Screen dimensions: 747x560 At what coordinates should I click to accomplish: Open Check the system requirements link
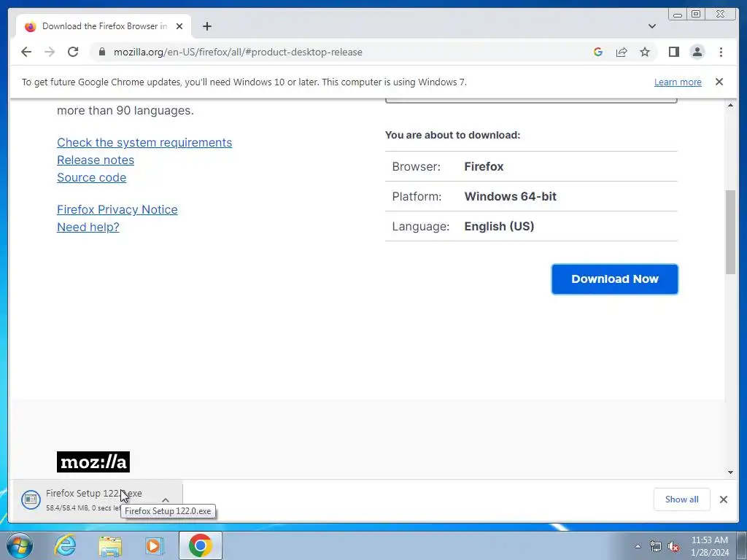coord(144,142)
